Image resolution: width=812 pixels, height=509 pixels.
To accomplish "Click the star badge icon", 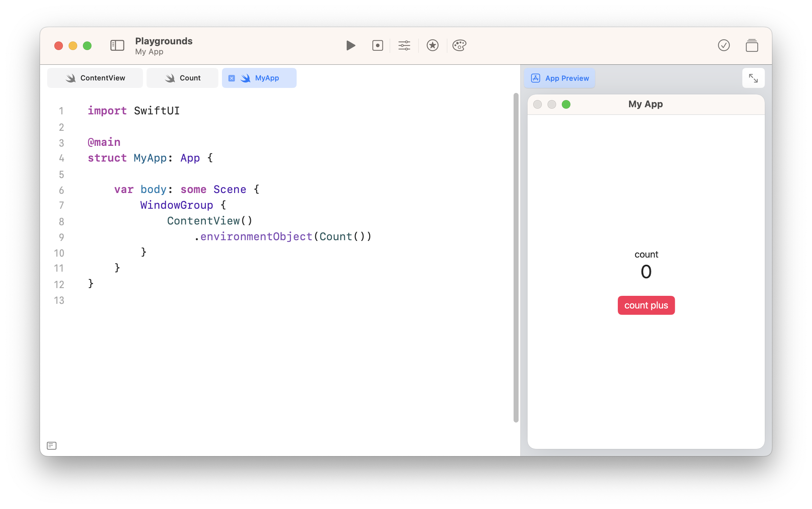I will coord(432,45).
